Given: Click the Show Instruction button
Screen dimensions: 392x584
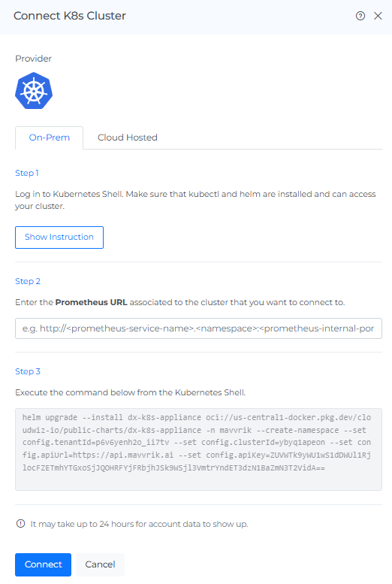Looking at the screenshot, I should pyautogui.click(x=59, y=238).
